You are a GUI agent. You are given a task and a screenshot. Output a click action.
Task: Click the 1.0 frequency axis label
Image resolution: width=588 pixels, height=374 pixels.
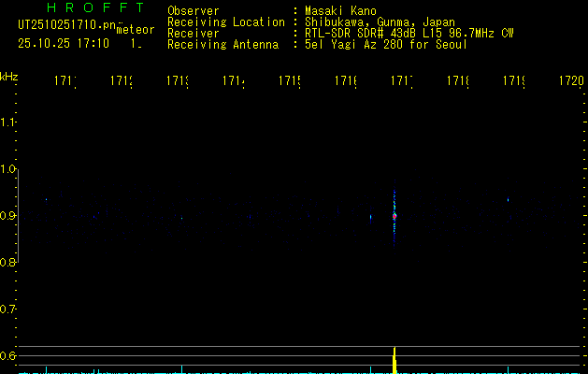click(x=7, y=169)
